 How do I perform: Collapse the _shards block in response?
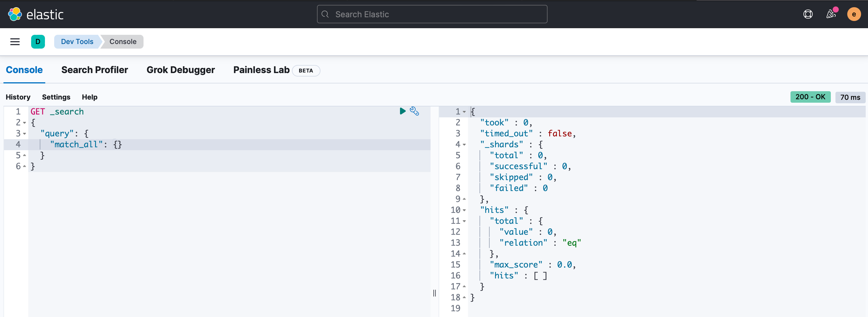click(x=464, y=145)
